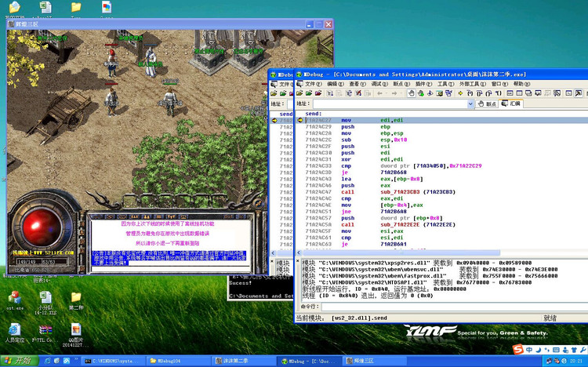Click the yellow open-folder icon in MDebug toolbar
This screenshot has width=588, height=367.
[299, 93]
